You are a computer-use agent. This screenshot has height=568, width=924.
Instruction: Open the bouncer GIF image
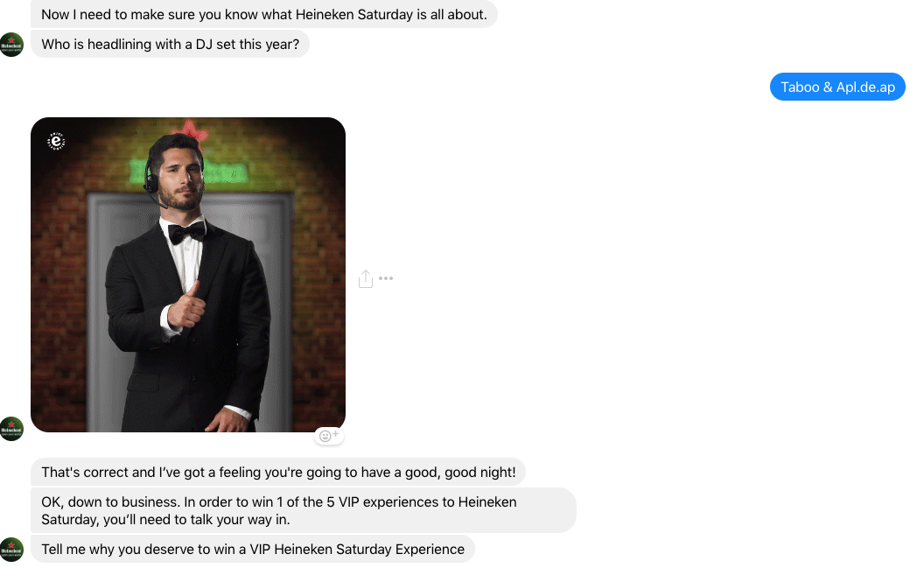[188, 275]
